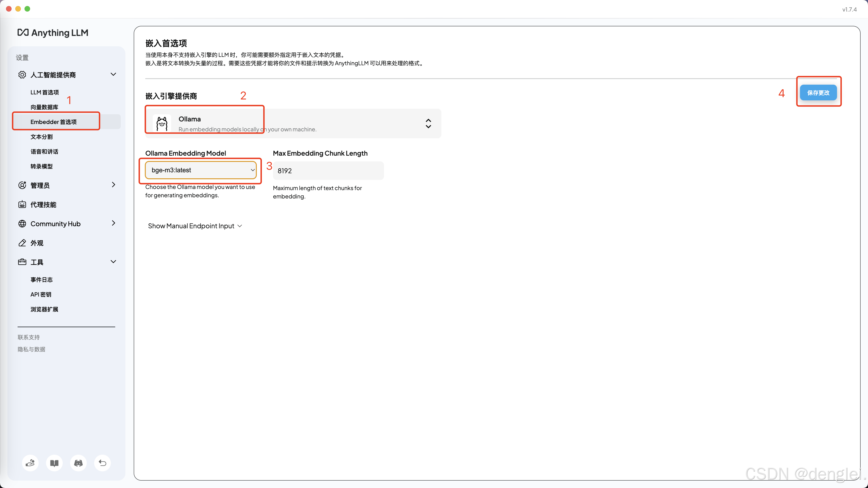Click the support hand icon in sidebar footer

30,463
